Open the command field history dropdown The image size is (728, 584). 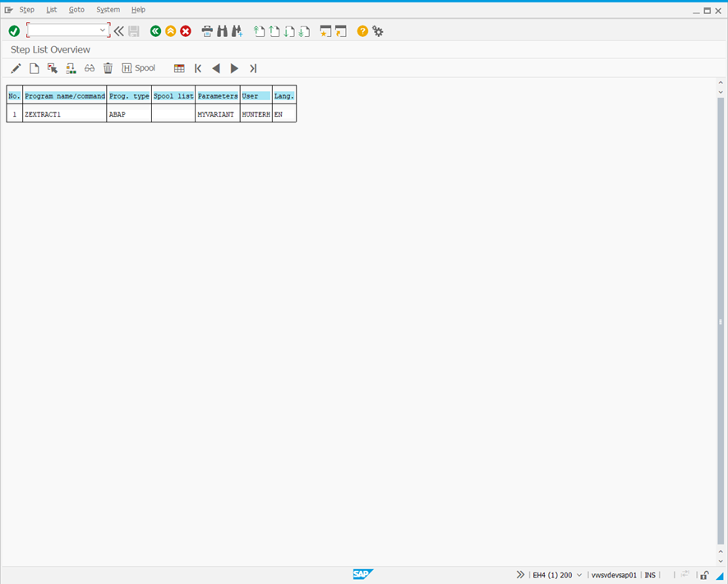click(x=101, y=30)
